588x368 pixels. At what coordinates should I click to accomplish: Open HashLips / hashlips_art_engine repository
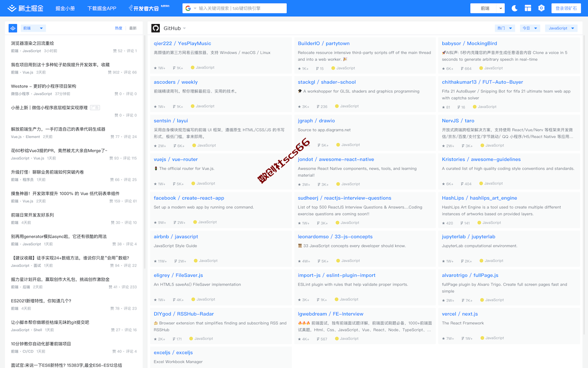pyautogui.click(x=479, y=198)
